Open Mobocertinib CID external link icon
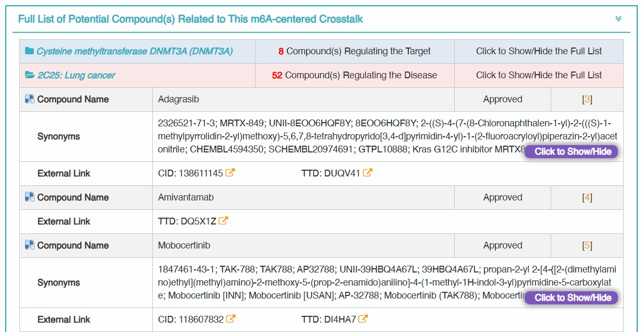The height and width of the screenshot is (332, 644). [230, 319]
